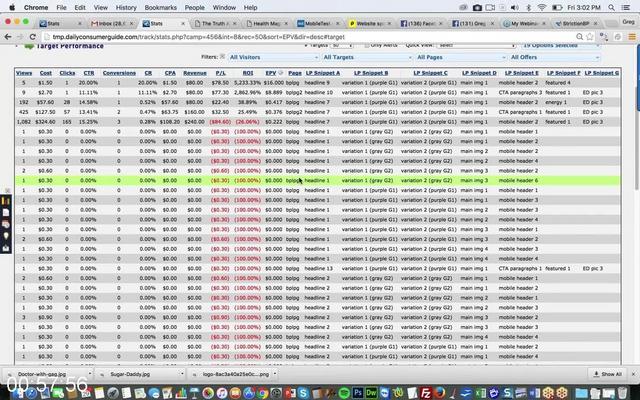The width and height of the screenshot is (640, 400).
Task: Click the magnifier icon in the address bar
Action: [x=579, y=37]
